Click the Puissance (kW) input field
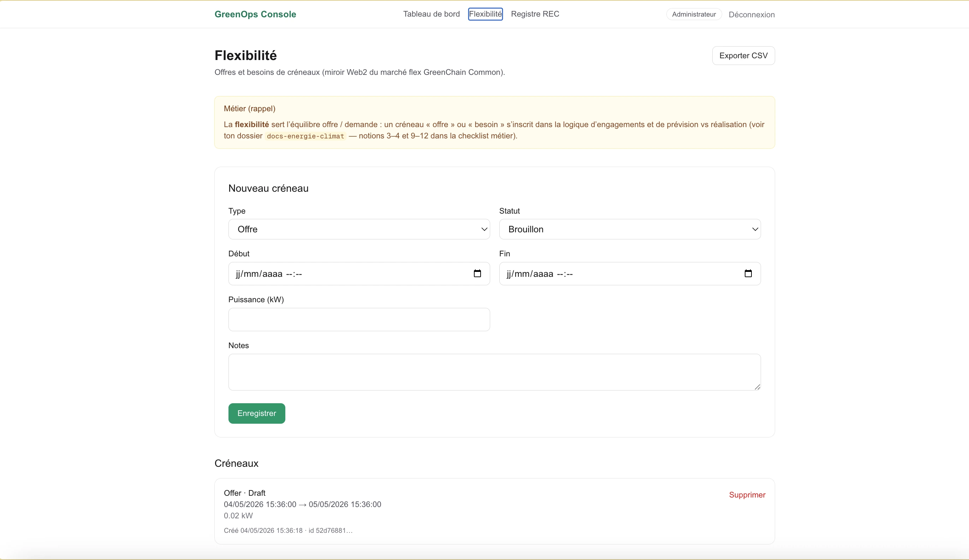This screenshot has height=560, width=969. tap(359, 320)
